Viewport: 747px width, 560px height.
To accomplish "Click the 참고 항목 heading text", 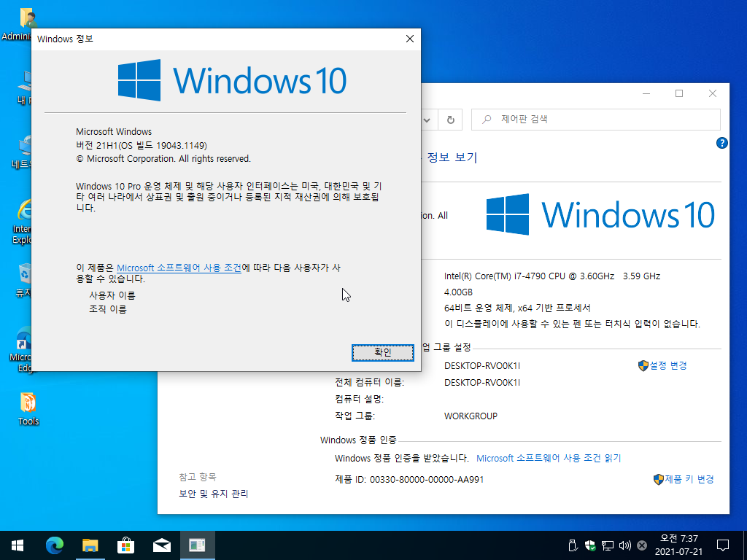I will pos(197,477).
